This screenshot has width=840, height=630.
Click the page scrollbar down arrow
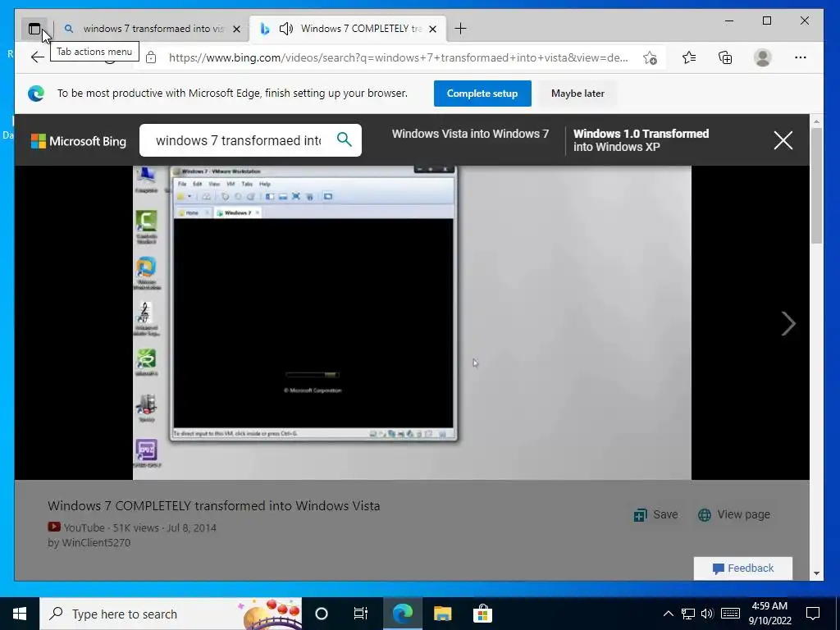[816, 573]
